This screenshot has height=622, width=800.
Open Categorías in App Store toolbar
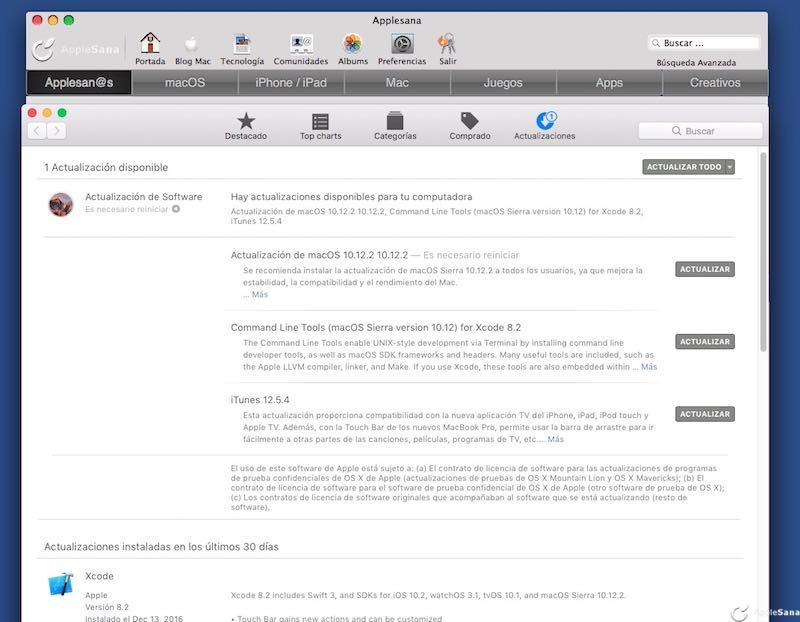pos(395,121)
